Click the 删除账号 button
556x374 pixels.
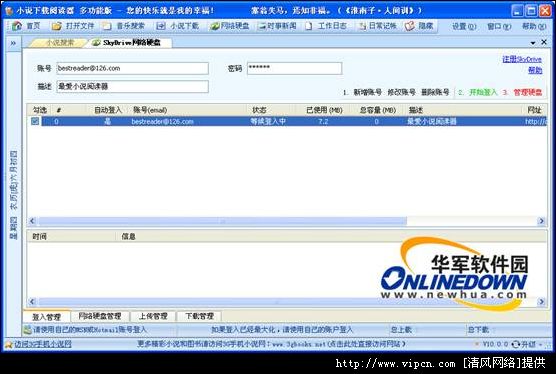point(435,93)
